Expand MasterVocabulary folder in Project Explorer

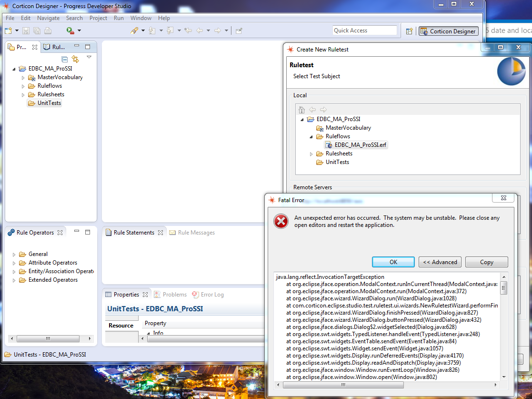23,78
